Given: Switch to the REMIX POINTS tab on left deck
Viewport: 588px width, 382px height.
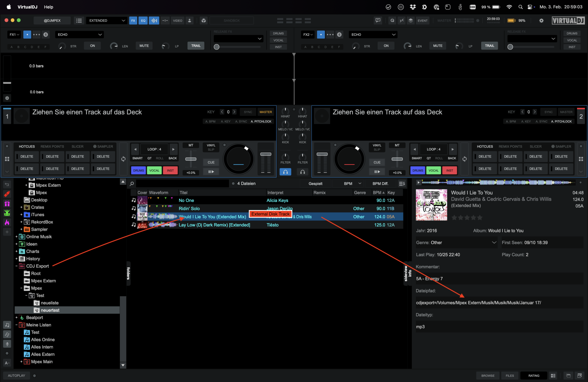Looking at the screenshot, I should point(52,146).
